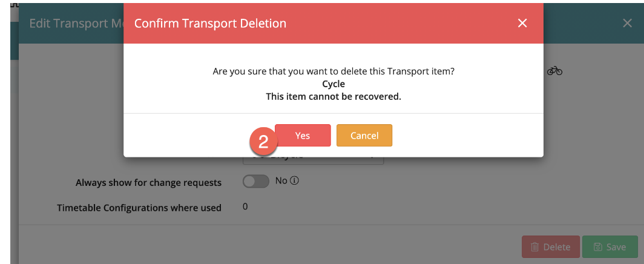Click the disk icon on Save button

598,247
